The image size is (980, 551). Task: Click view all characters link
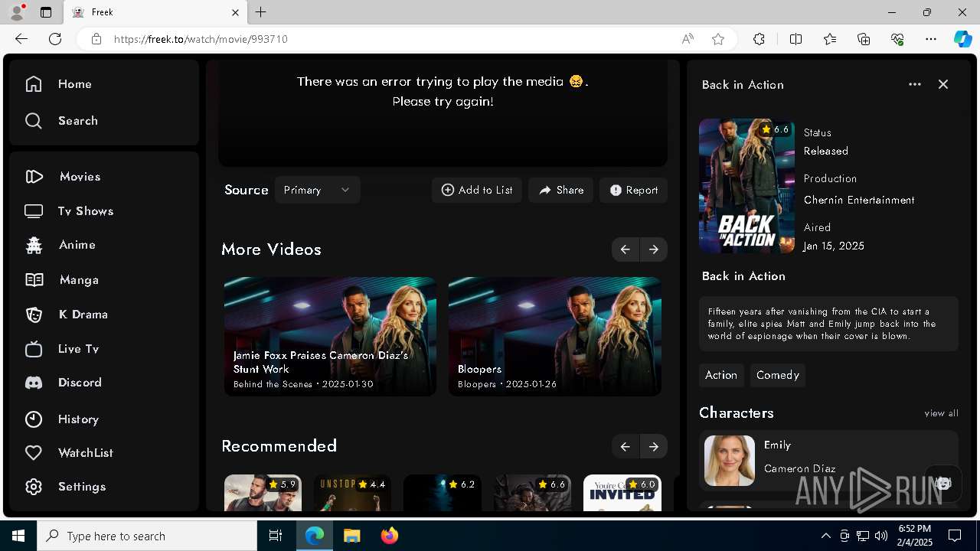click(941, 413)
